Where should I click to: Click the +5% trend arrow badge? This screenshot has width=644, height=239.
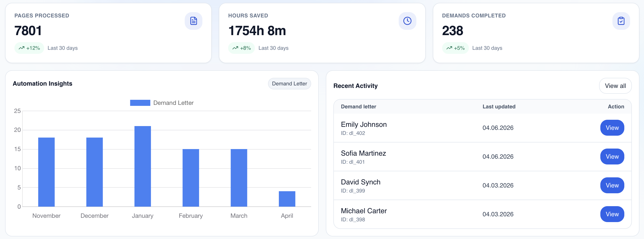[x=455, y=48]
